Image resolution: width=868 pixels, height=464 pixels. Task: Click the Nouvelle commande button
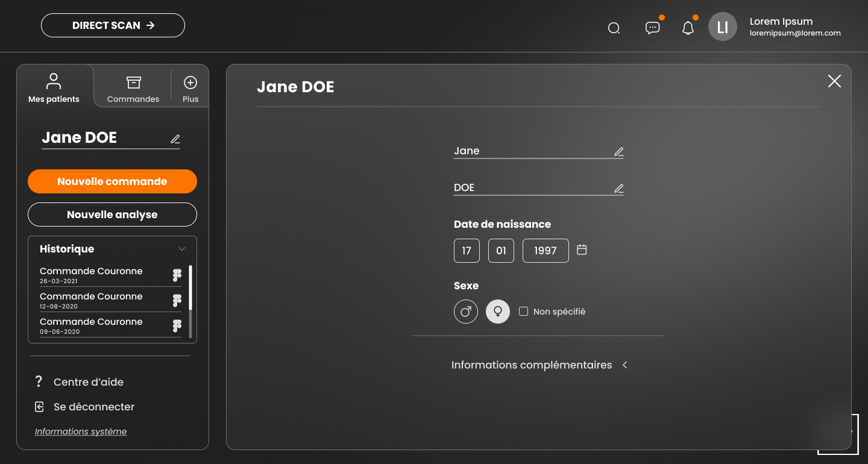pos(112,181)
